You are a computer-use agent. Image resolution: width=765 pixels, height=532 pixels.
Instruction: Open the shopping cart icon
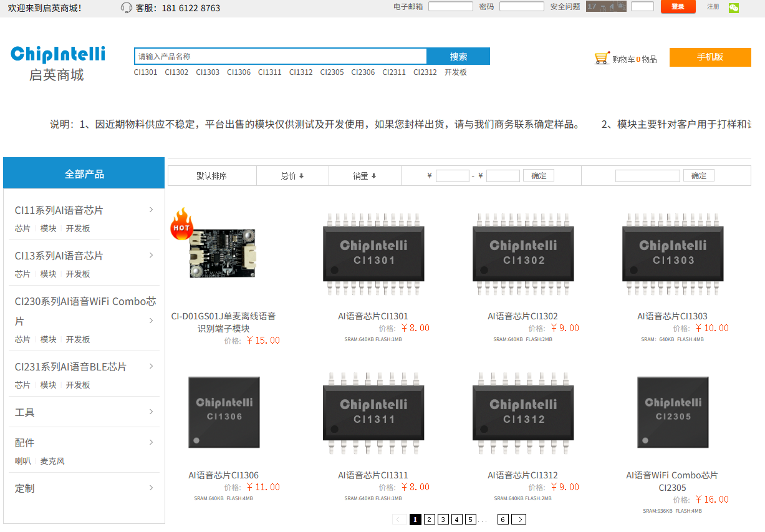coord(601,59)
